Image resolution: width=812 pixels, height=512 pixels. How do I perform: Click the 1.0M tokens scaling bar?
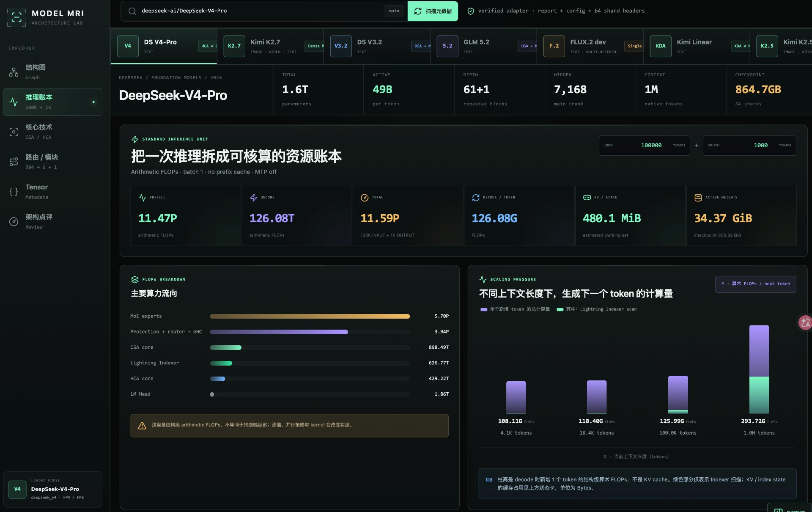coord(759,369)
